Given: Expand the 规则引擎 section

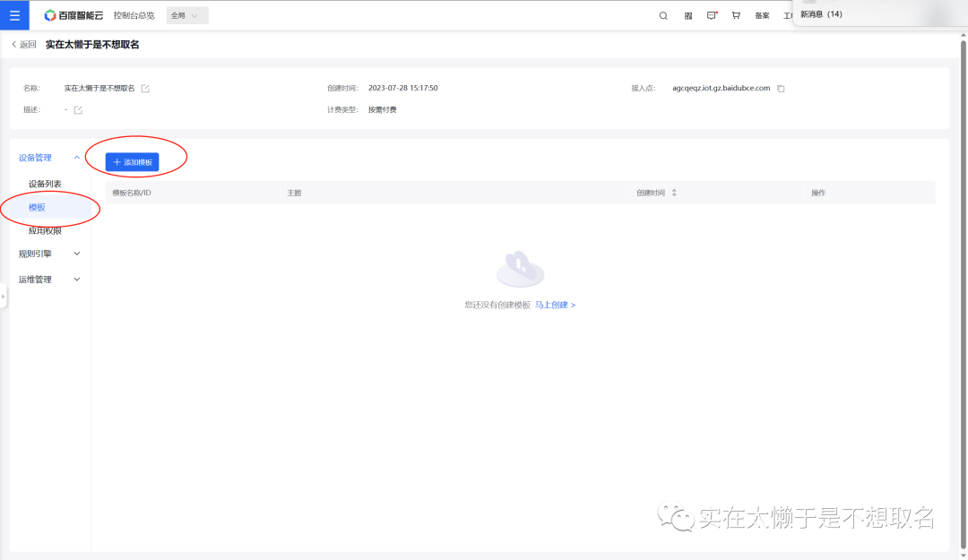Looking at the screenshot, I should tap(76, 254).
